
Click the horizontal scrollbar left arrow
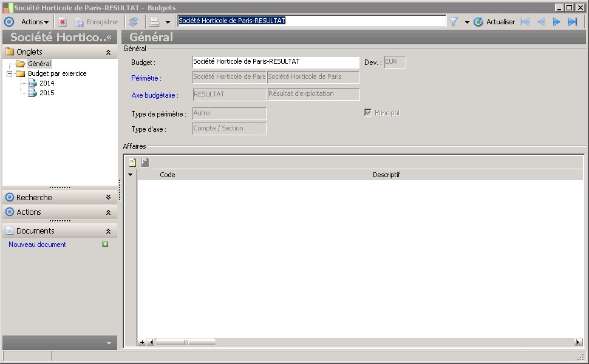[x=151, y=342]
